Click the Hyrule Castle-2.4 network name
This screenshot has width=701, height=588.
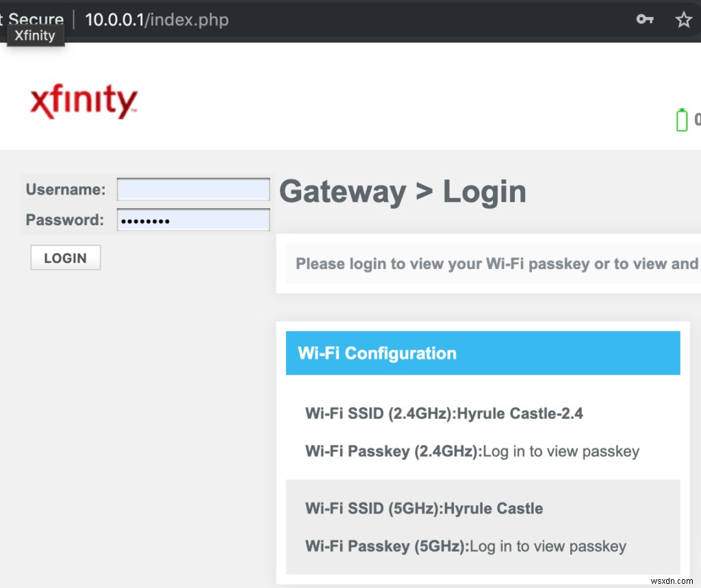tap(520, 413)
